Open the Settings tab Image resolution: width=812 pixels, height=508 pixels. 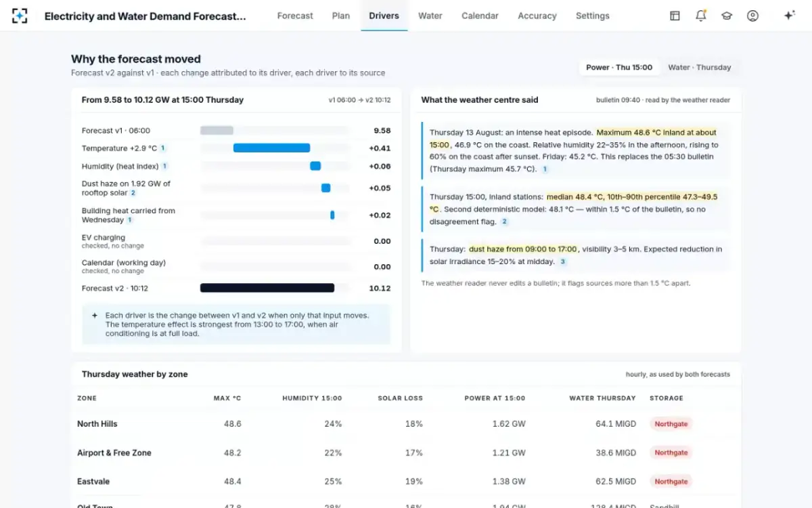593,16
